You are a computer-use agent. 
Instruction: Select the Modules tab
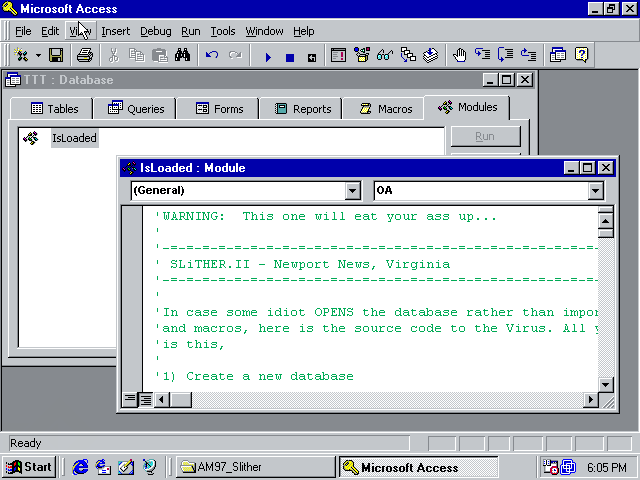coord(467,107)
